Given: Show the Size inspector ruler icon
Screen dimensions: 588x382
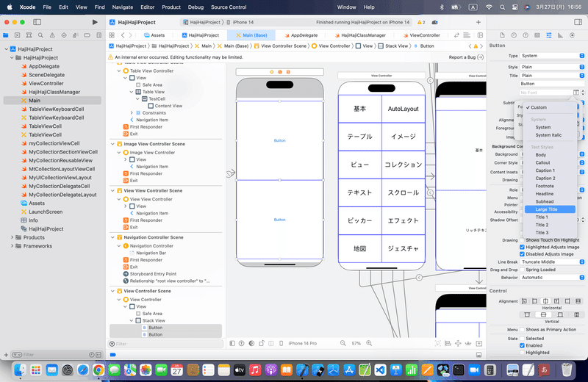Looking at the screenshot, I should point(560,35).
